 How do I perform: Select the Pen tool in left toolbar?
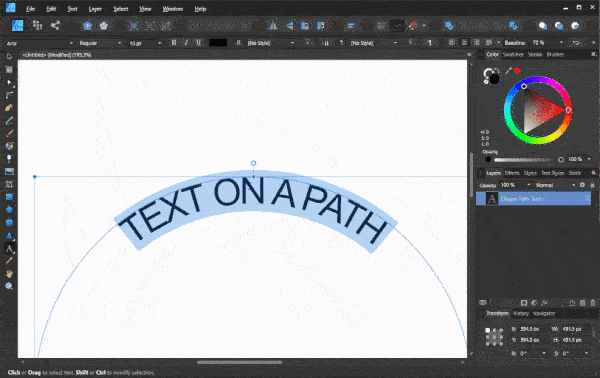[x=9, y=108]
